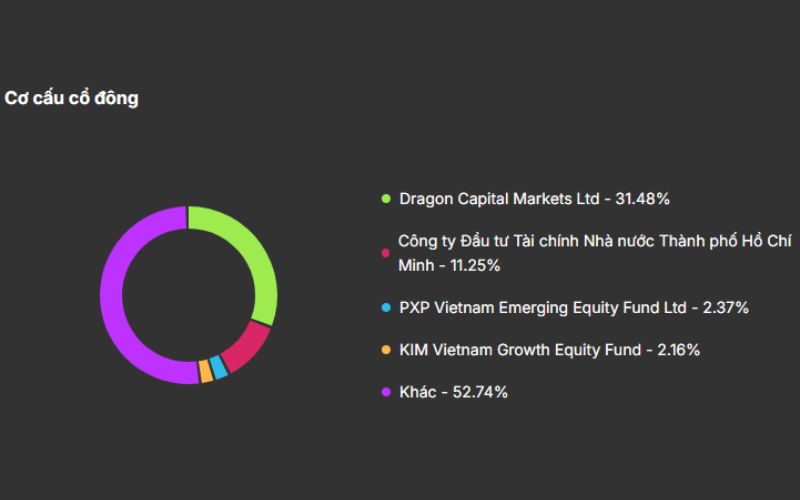Image resolution: width=800 pixels, height=500 pixels.
Task: Click the small blue donut chart segment
Action: (218, 366)
